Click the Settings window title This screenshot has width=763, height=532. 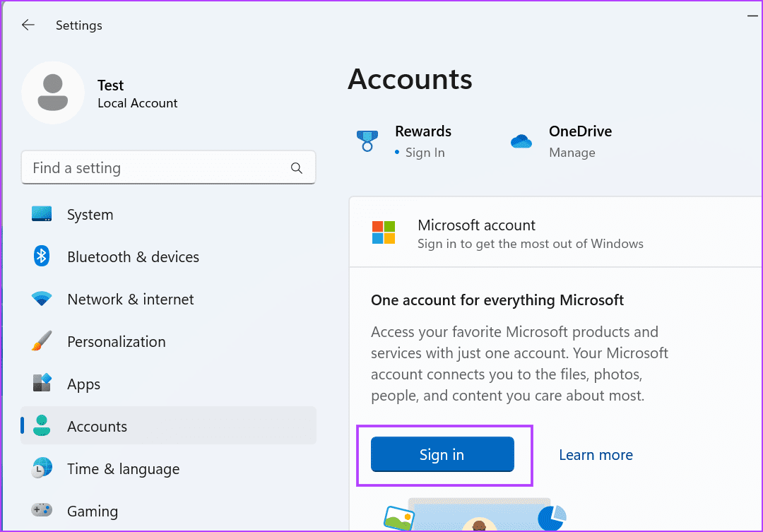click(79, 25)
